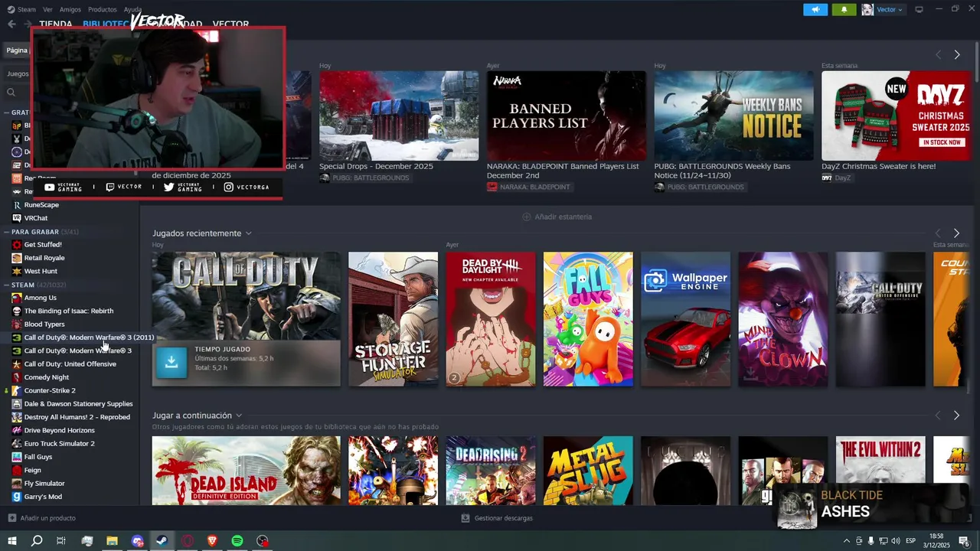Viewport: 980px width, 551px height.
Task: Open File Explorer from the taskbar
Action: coord(112,541)
